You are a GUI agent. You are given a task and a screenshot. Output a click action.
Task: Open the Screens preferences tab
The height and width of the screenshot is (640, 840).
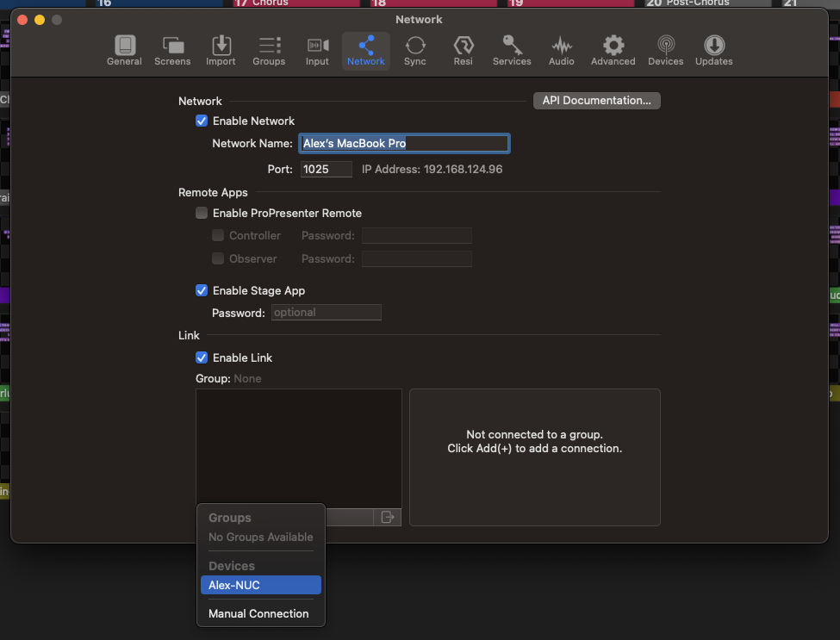pos(172,51)
